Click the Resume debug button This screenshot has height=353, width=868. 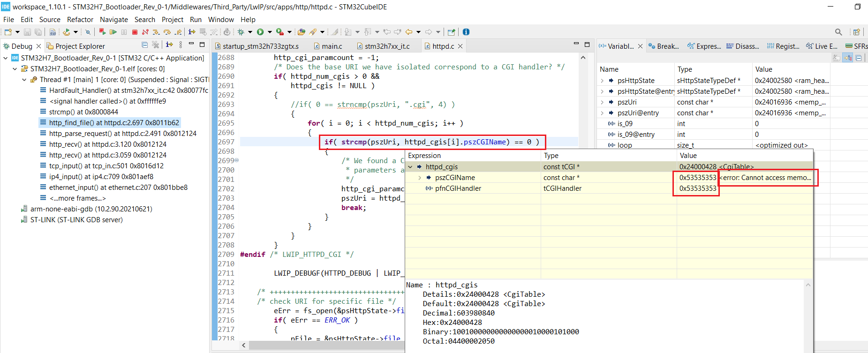coord(113,32)
